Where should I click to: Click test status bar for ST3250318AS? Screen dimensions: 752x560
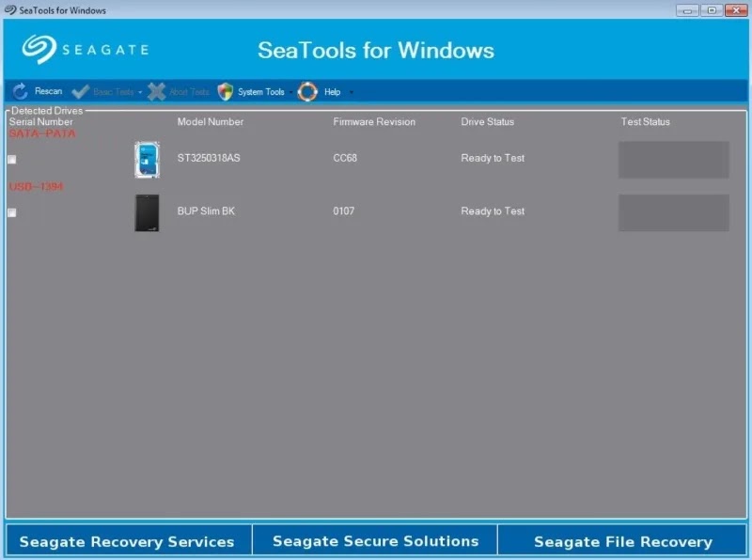point(674,160)
